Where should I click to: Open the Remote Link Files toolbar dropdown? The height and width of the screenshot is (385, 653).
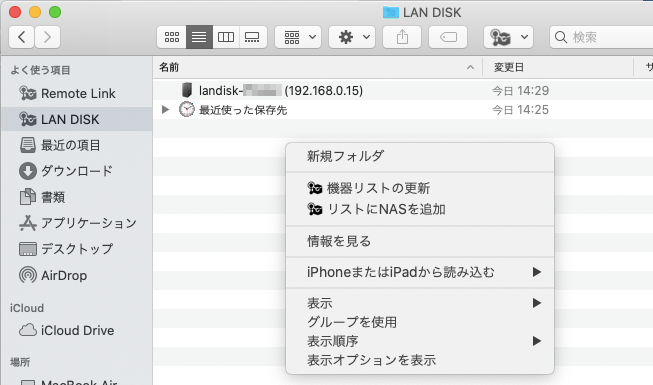pos(508,37)
